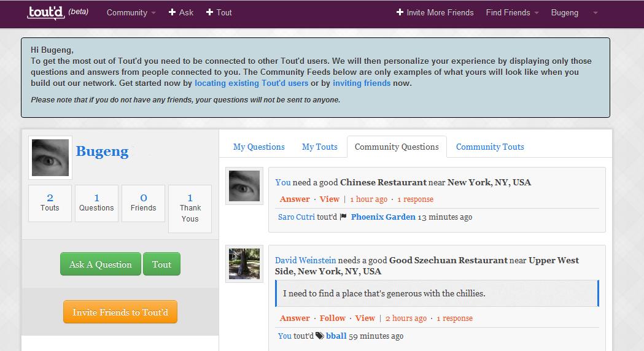Click '1 response' on Chinese Restaurant question
644x351 pixels.
415,199
